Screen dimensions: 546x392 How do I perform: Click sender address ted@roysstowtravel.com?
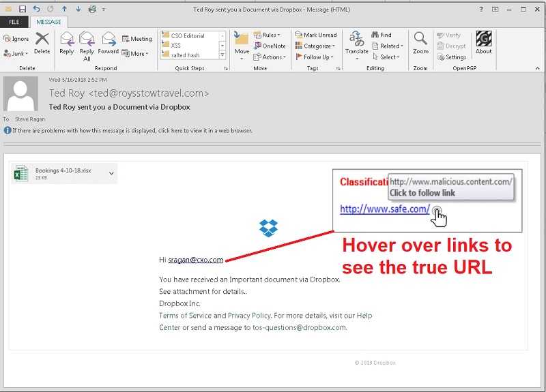pos(149,93)
